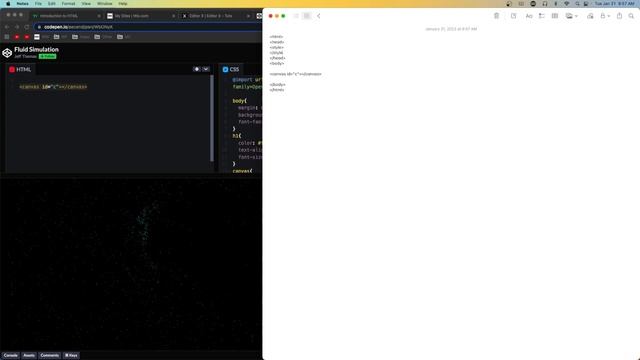
Task: Click the headphones icon in menu bar
Action: 544,4
